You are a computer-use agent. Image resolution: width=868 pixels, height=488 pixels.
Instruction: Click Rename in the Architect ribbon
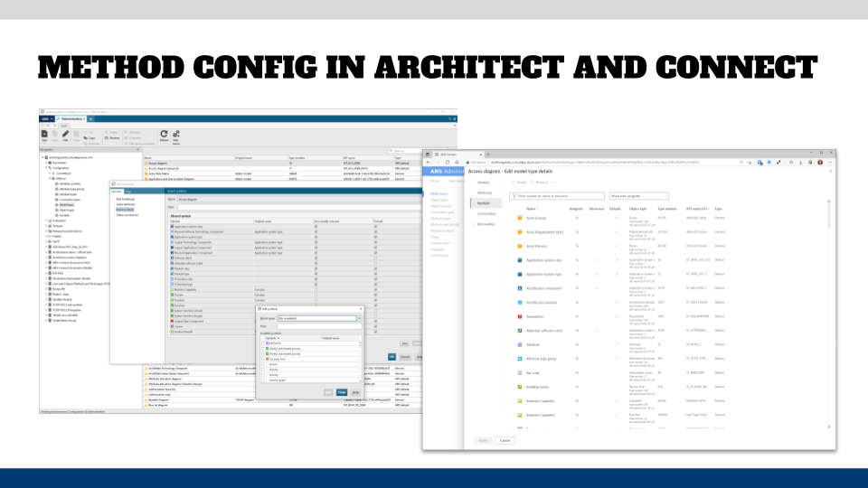(x=112, y=137)
